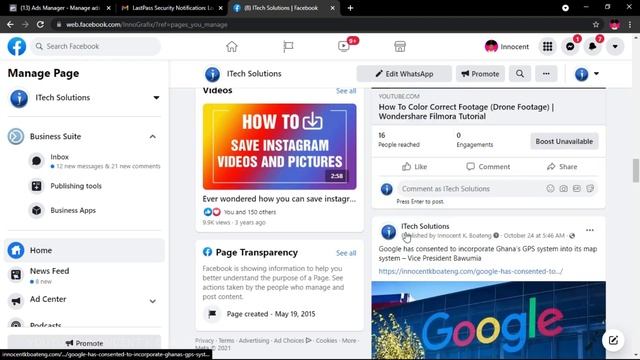The width and height of the screenshot is (640, 360).
Task: Open Google post options ellipsis
Action: pyautogui.click(x=590, y=230)
